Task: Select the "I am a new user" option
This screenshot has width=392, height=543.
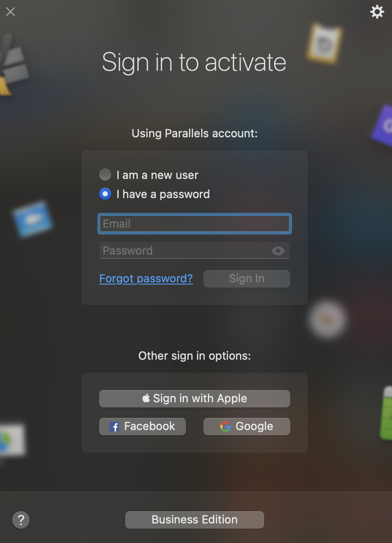Action: tap(105, 175)
